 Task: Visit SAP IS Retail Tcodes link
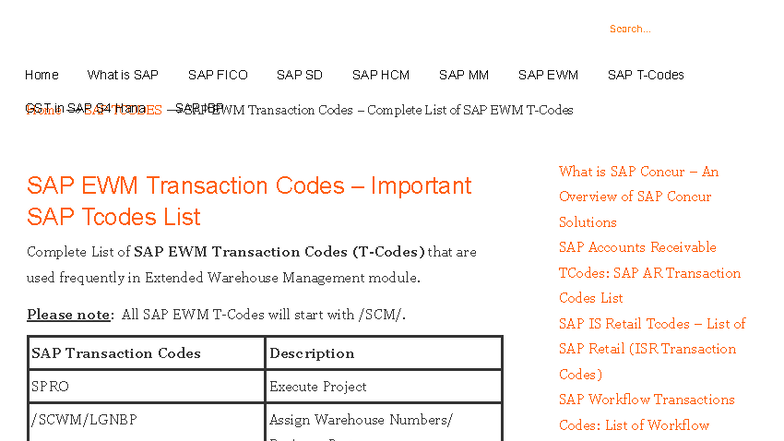651,348
